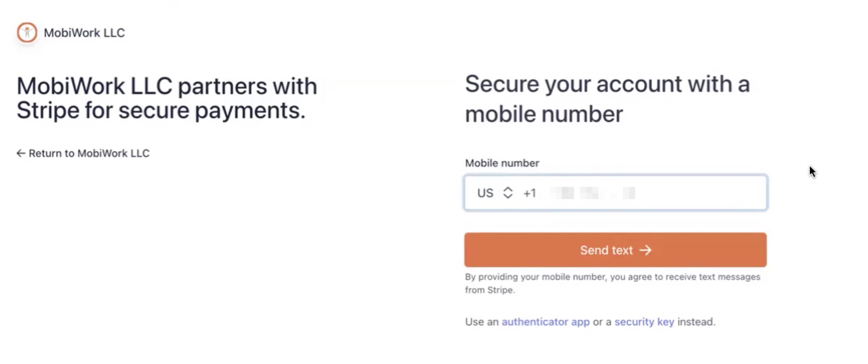This screenshot has height=364, width=868.
Task: Click the +1 dialing prefix
Action: tap(530, 193)
